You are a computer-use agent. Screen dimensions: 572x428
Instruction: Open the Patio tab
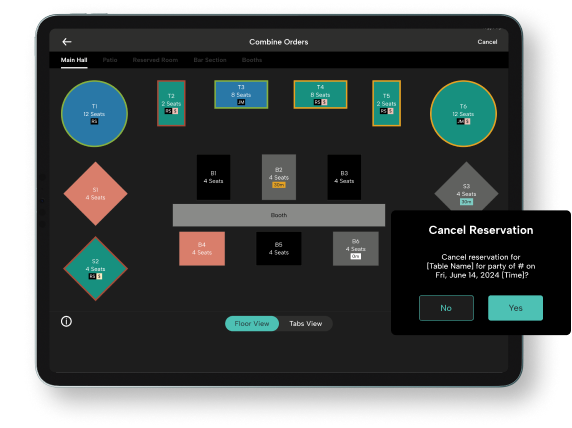coord(110,60)
